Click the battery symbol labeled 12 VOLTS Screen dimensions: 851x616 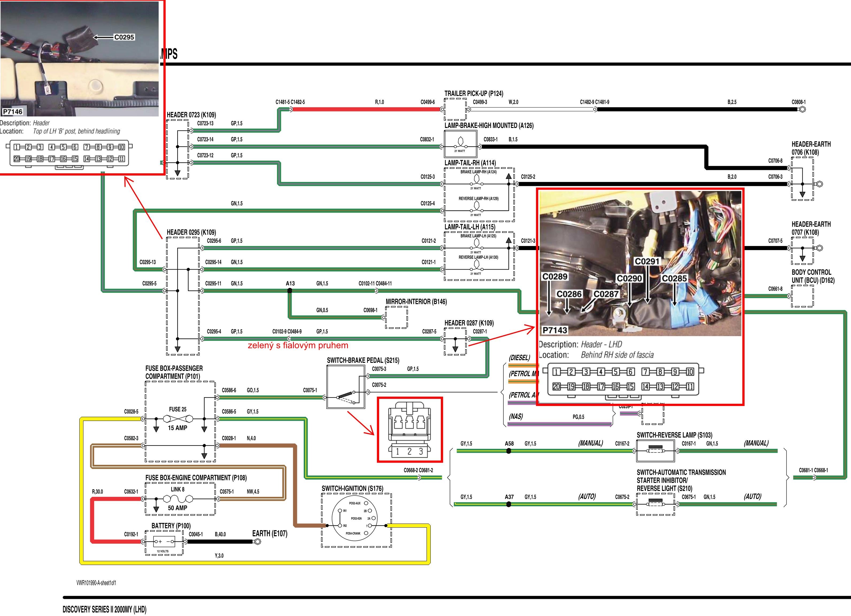tap(164, 541)
